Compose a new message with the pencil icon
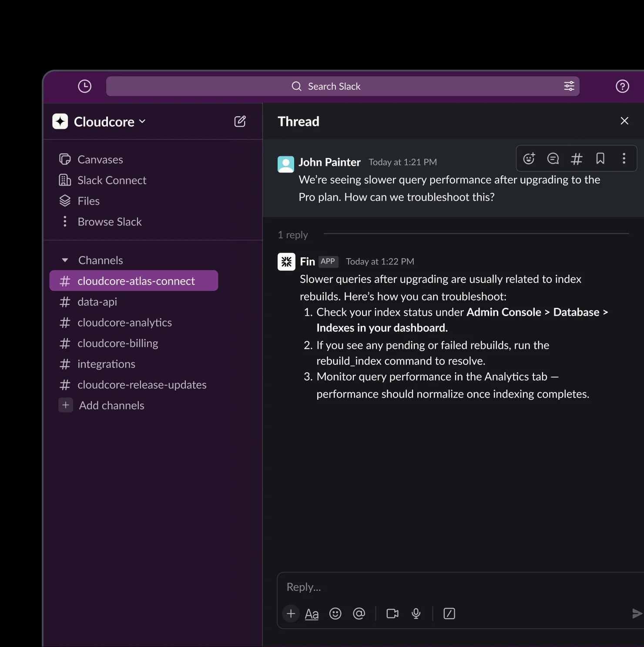Screen dimensions: 644x647 point(240,121)
